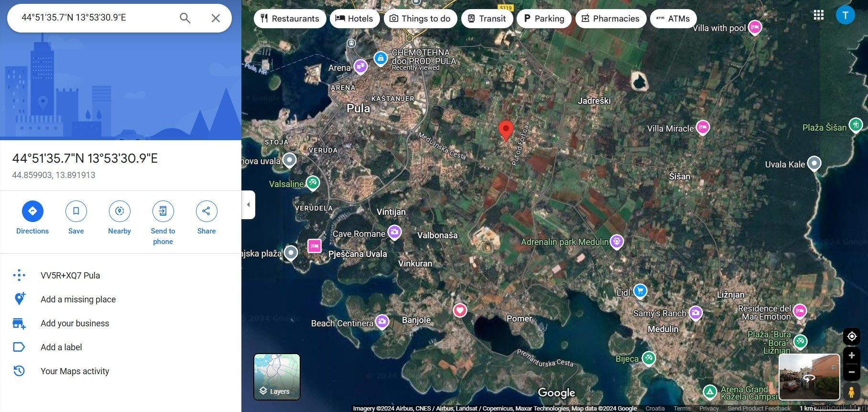Open the Google apps grid
The width and height of the screenshot is (868, 412).
(x=819, y=15)
